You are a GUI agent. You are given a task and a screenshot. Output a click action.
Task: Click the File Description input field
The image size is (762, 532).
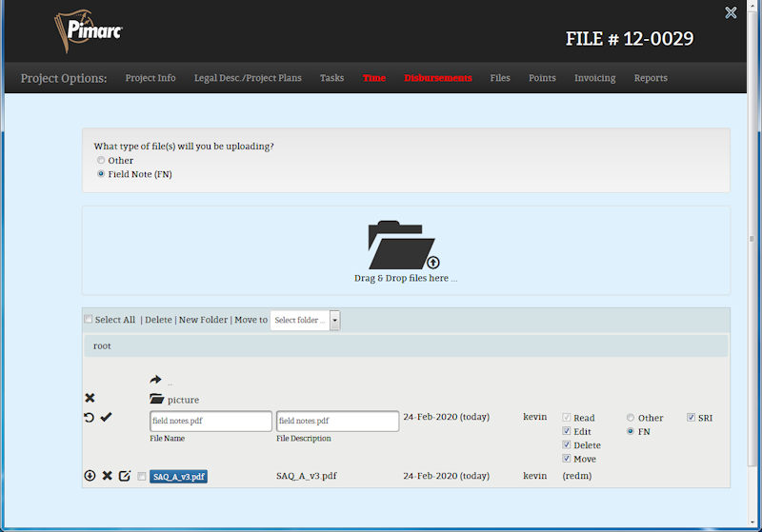click(338, 421)
